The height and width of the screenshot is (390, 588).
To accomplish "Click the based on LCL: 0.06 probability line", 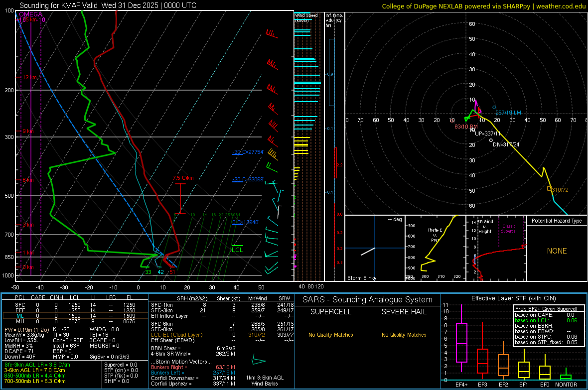I will 546,320.
